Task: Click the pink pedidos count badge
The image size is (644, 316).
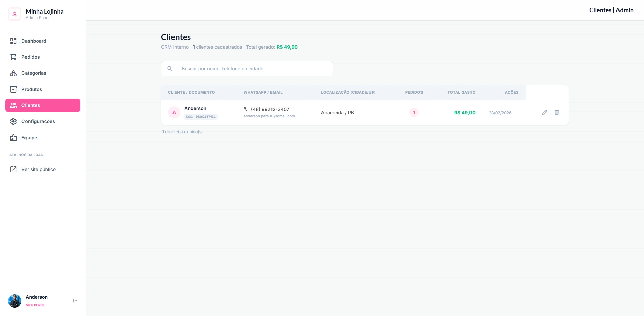Action: point(414,112)
